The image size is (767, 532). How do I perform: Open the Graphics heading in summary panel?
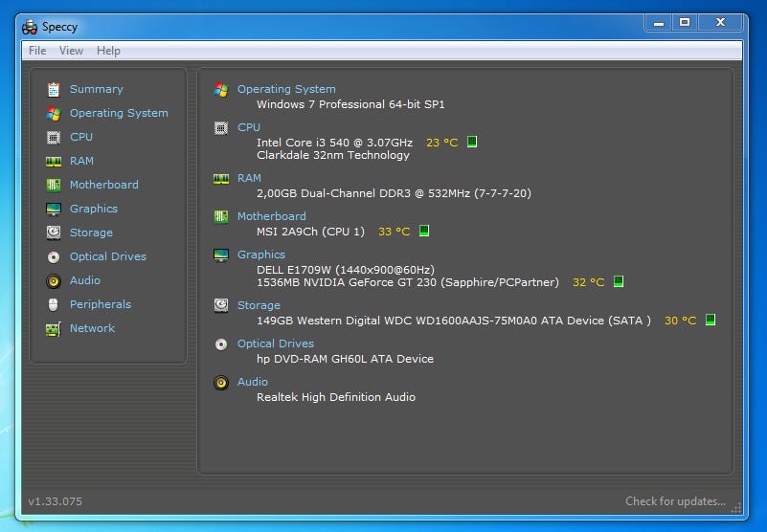(261, 255)
